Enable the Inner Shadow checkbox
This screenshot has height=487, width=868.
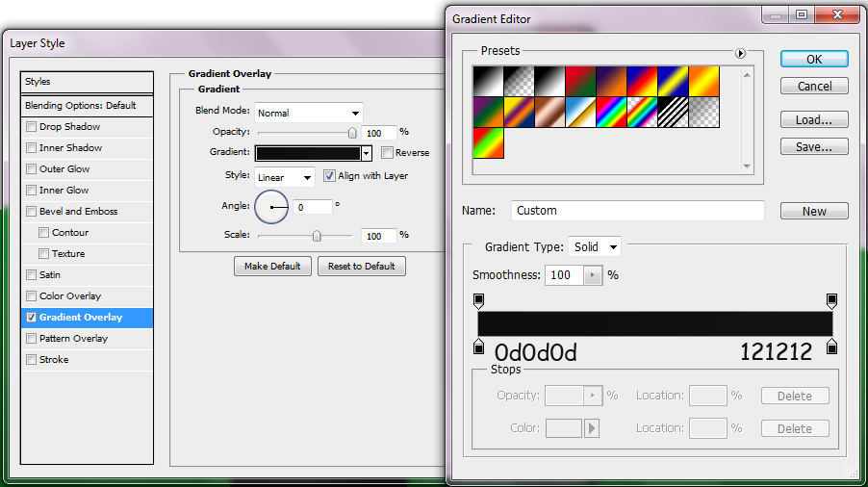[x=32, y=148]
